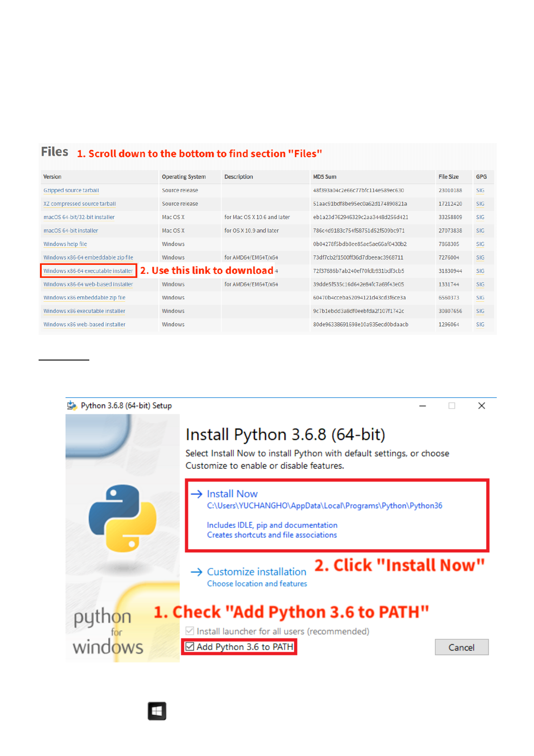Download Windows x86 web-based installer
This screenshot has height=756, width=534.
pos(84,325)
